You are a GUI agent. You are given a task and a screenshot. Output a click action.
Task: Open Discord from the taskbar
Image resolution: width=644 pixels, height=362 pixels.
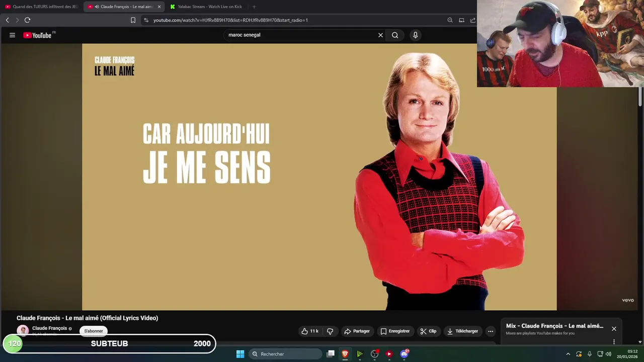pos(404,354)
